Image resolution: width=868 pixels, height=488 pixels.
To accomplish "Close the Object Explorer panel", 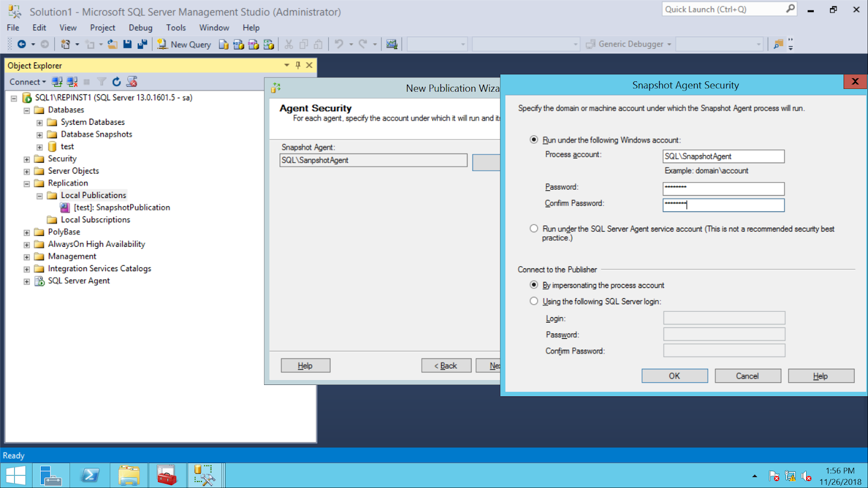I will pos(309,65).
